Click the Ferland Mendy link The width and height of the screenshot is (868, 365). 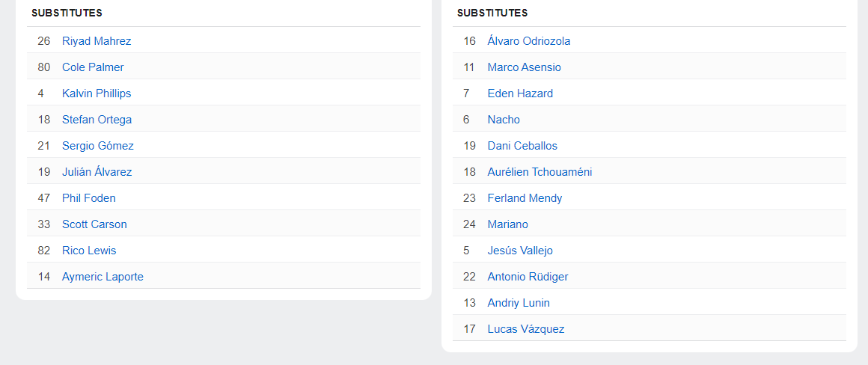pos(525,198)
